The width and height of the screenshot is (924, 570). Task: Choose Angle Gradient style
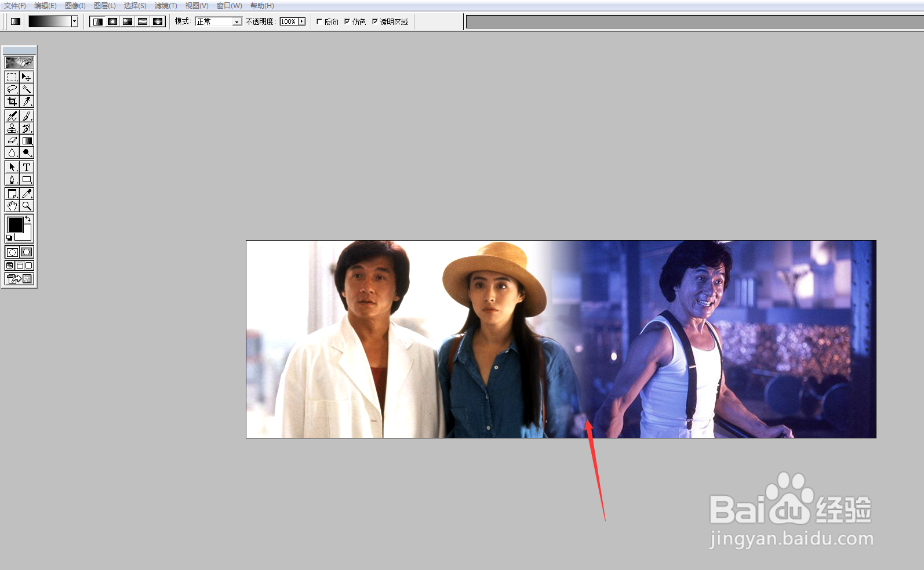128,21
